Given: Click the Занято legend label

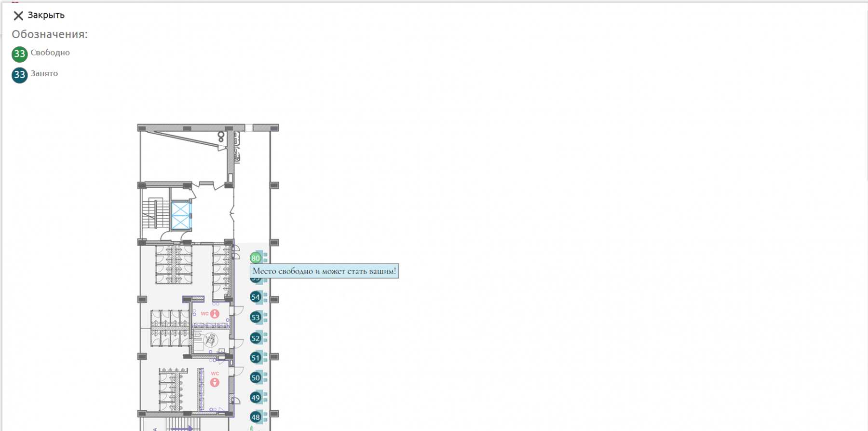Looking at the screenshot, I should [44, 73].
